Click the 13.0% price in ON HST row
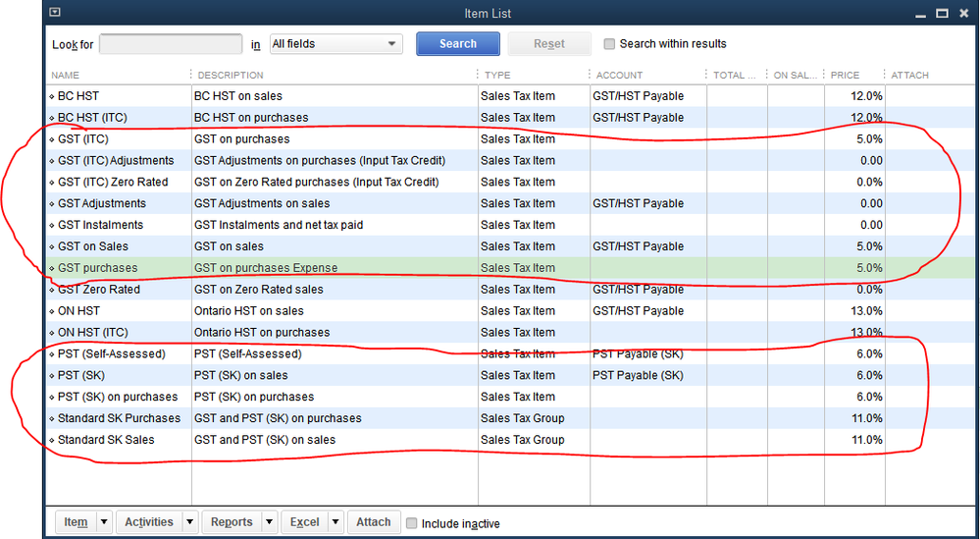The height and width of the screenshot is (539, 980). [866, 311]
